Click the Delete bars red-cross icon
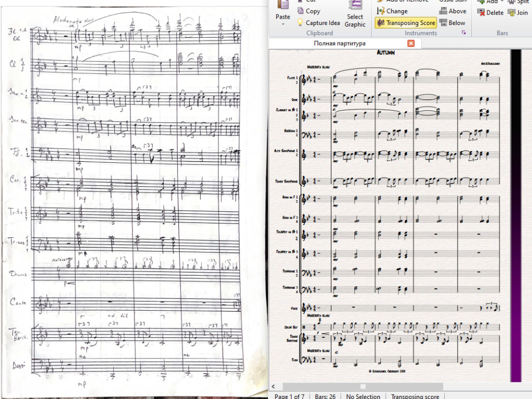Viewport: 532px width, 399px height. tap(481, 13)
